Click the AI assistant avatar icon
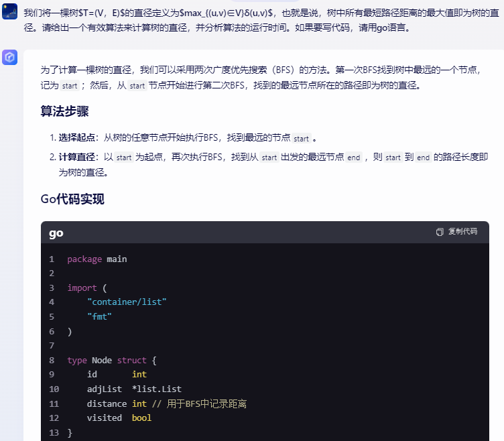This screenshot has height=441, width=504. tap(9, 57)
